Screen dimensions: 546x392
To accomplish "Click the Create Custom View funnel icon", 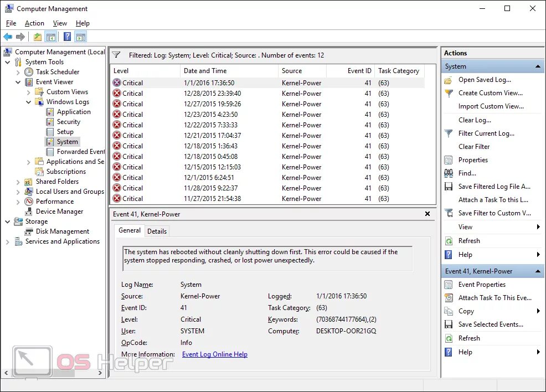I will (449, 94).
